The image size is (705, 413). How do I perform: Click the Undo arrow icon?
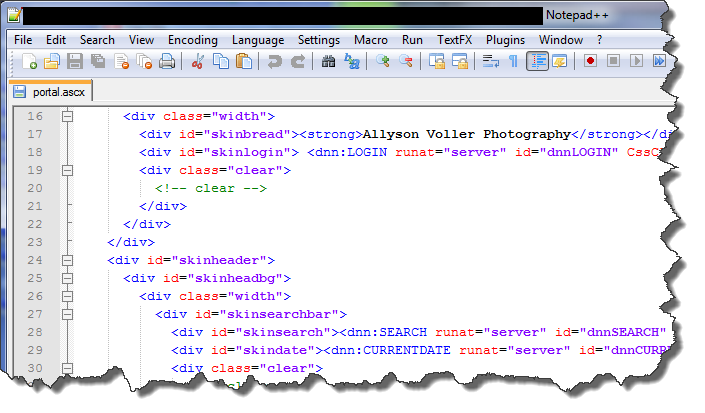coord(274,62)
